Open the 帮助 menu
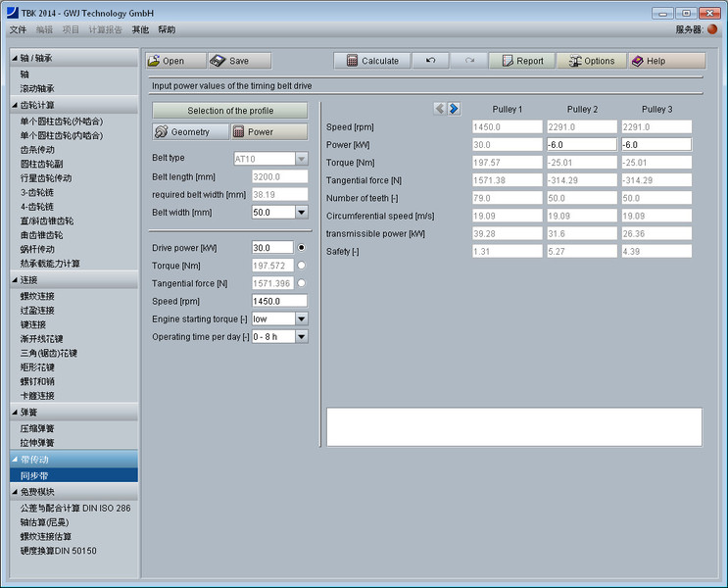This screenshot has width=728, height=588. click(x=167, y=30)
